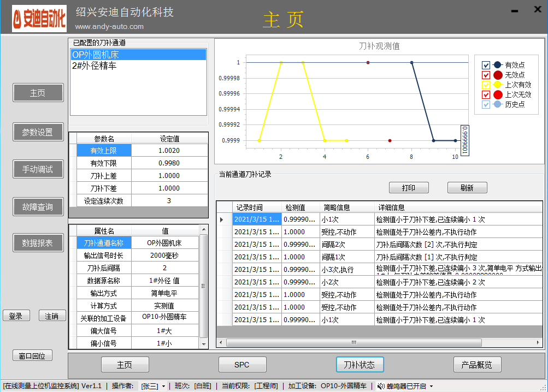
Task: Click the row indicator arrow in records table
Action: click(222, 220)
